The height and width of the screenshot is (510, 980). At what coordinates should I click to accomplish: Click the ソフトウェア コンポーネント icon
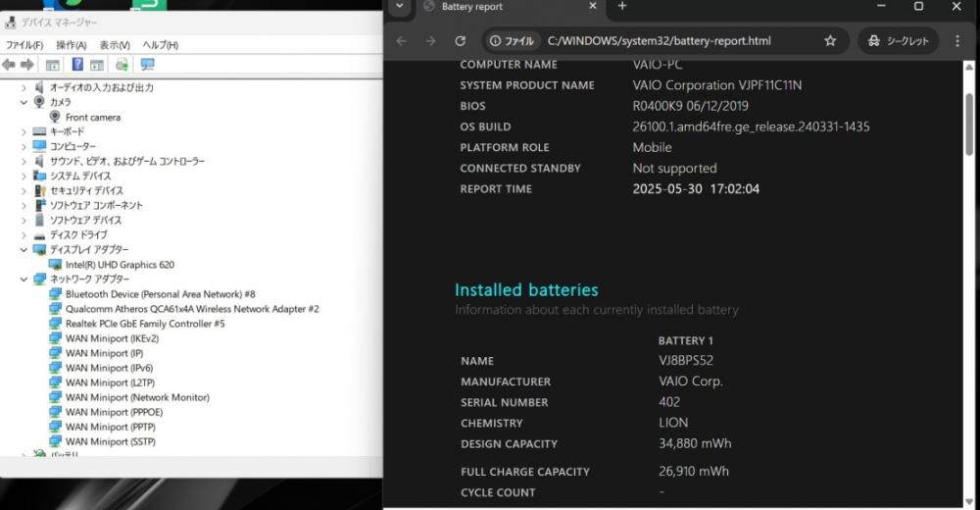pyautogui.click(x=39, y=205)
